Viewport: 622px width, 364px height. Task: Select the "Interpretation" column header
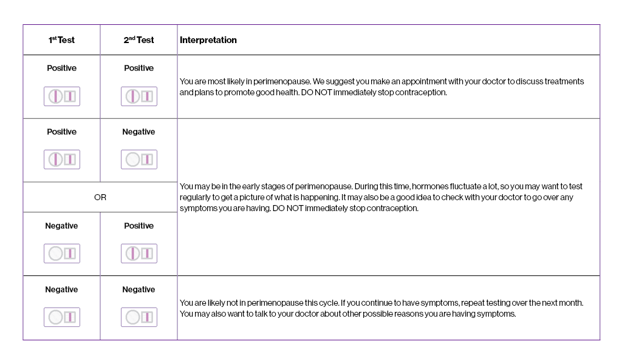pos(208,40)
